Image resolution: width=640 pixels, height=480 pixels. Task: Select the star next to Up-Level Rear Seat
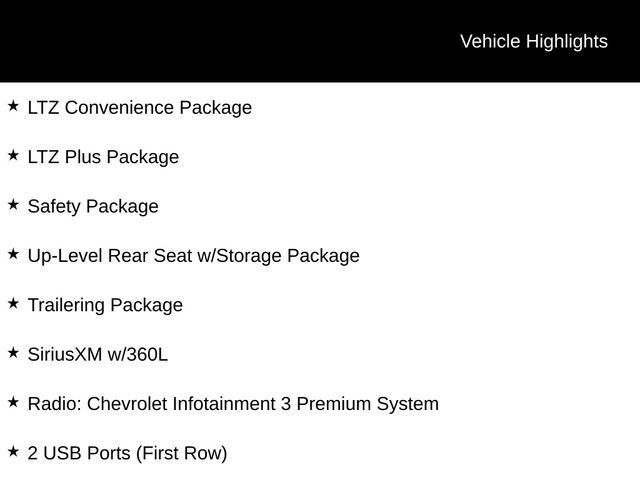click(x=13, y=254)
